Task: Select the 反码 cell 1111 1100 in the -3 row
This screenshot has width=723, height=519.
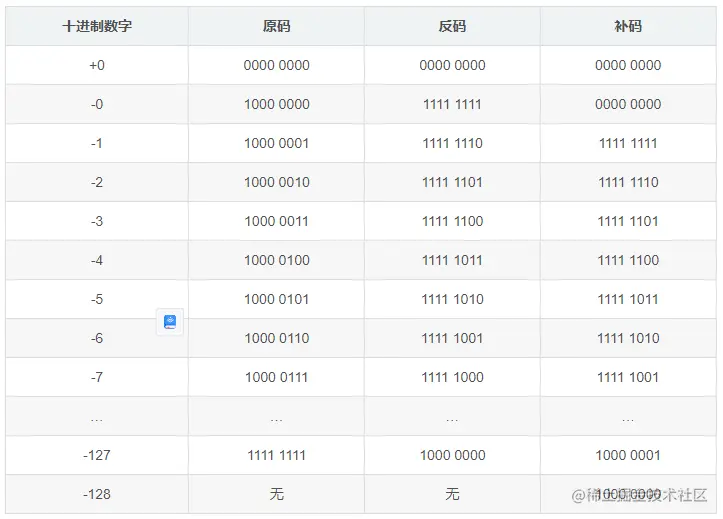Action: [452, 221]
